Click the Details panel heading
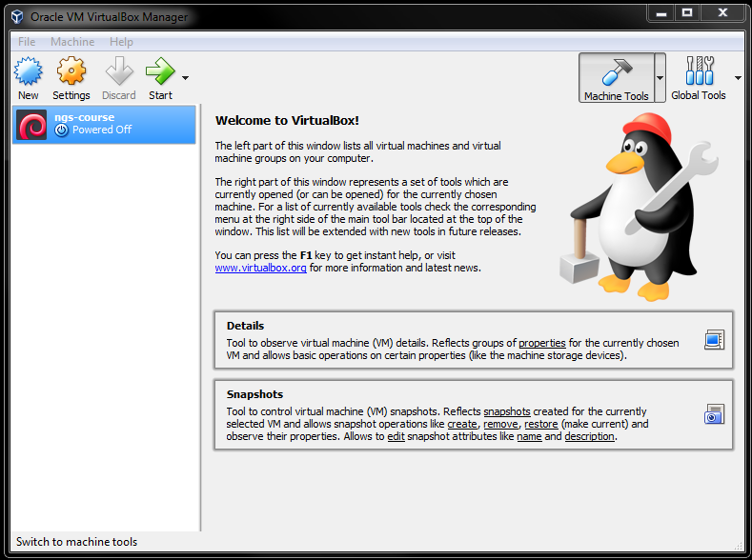 (245, 326)
